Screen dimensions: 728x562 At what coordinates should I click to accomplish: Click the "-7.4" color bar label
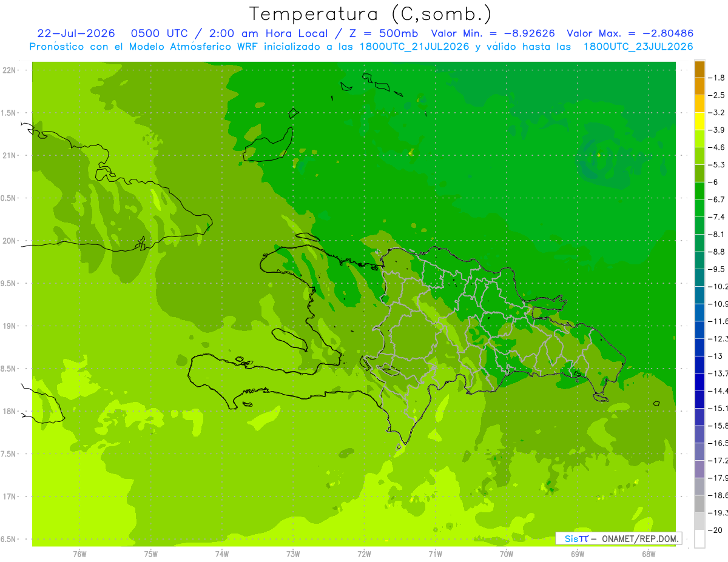(716, 217)
